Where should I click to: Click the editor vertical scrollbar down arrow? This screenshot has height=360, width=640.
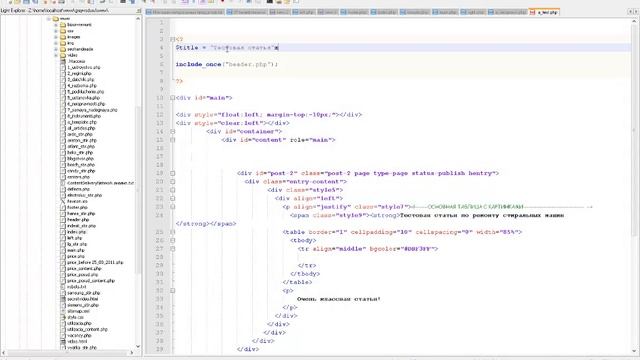pyautogui.click(x=635, y=351)
